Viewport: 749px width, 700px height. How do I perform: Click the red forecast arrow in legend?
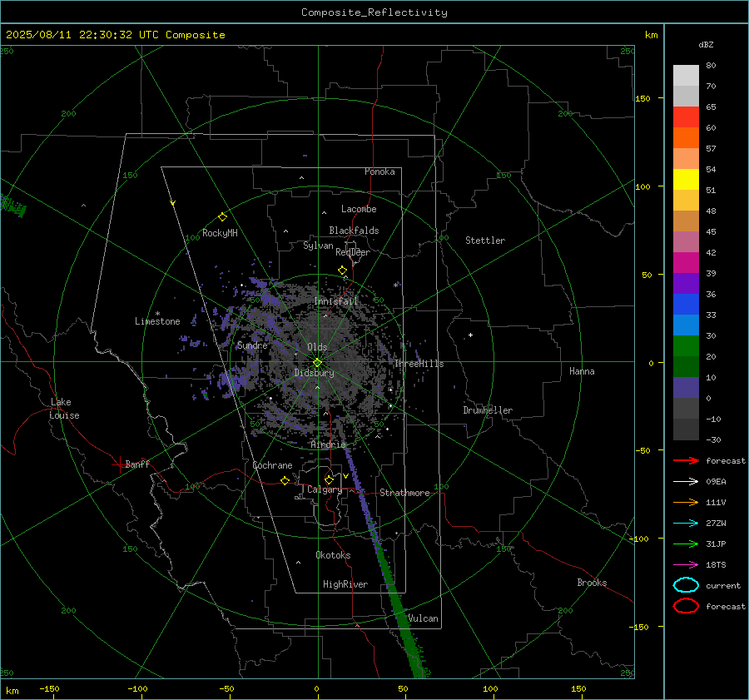click(686, 460)
